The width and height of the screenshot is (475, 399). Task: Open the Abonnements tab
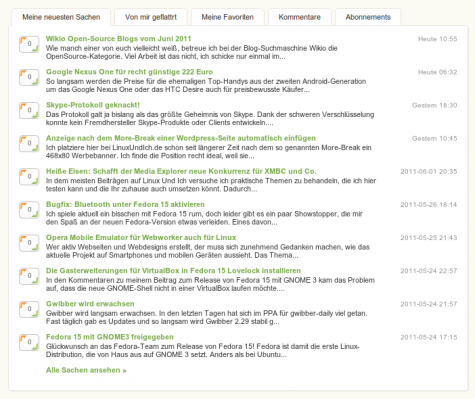368,17
